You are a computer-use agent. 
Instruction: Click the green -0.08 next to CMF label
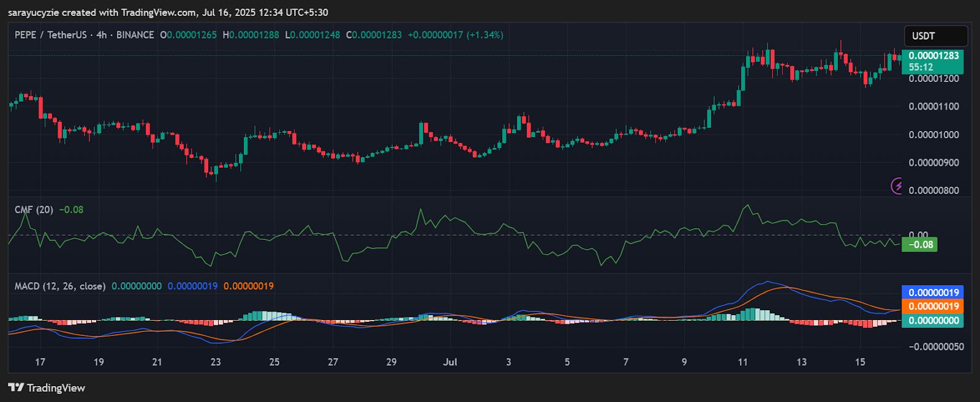click(x=72, y=209)
